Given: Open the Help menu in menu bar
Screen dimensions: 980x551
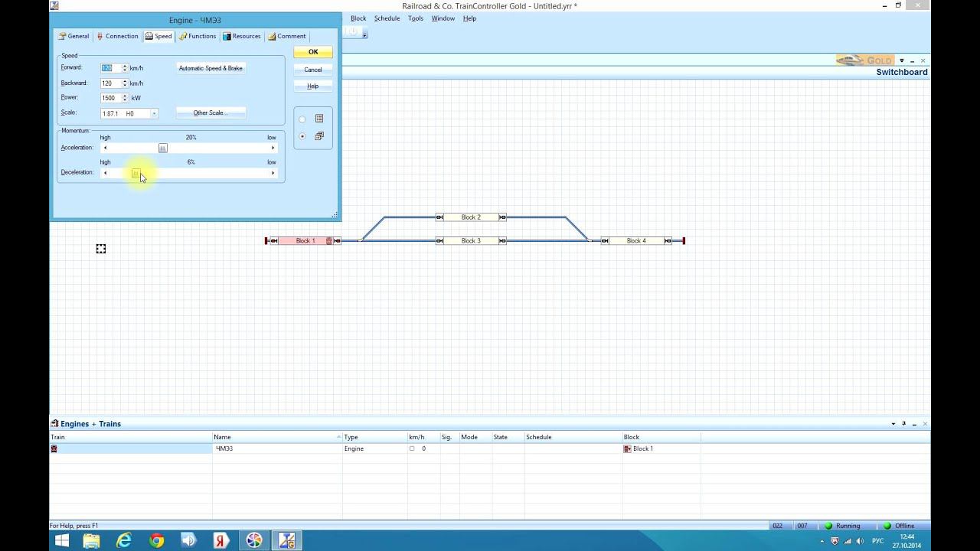Looking at the screenshot, I should coord(469,18).
